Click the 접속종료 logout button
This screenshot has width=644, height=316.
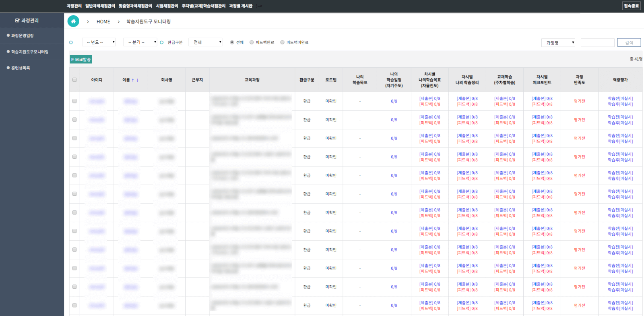[x=632, y=6]
